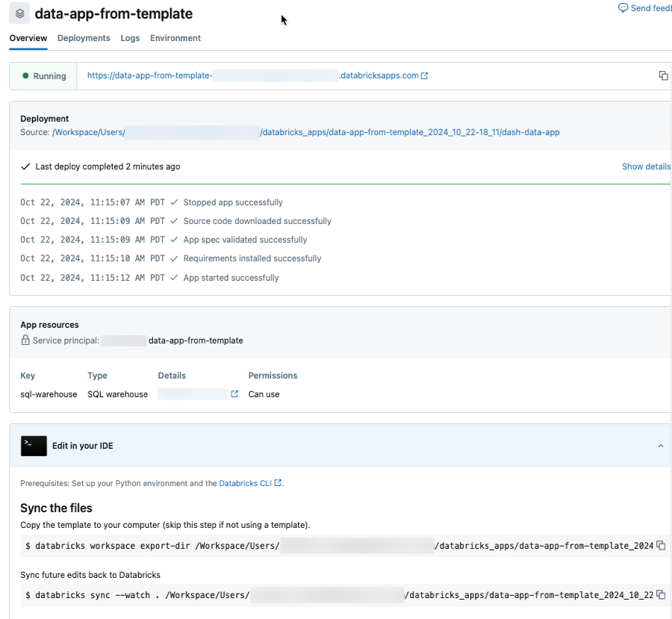Screen dimensions: 672x619
Task: Click the Running status badge
Action: click(x=44, y=76)
